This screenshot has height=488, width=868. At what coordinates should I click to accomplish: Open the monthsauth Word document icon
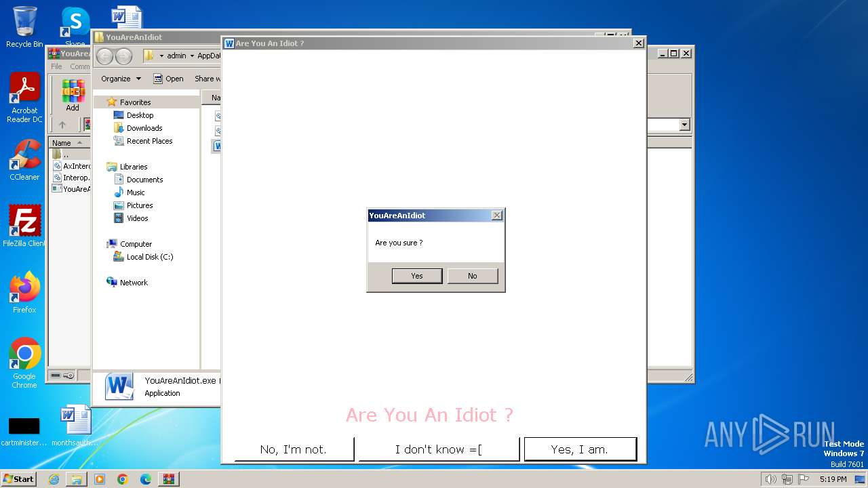click(x=75, y=426)
